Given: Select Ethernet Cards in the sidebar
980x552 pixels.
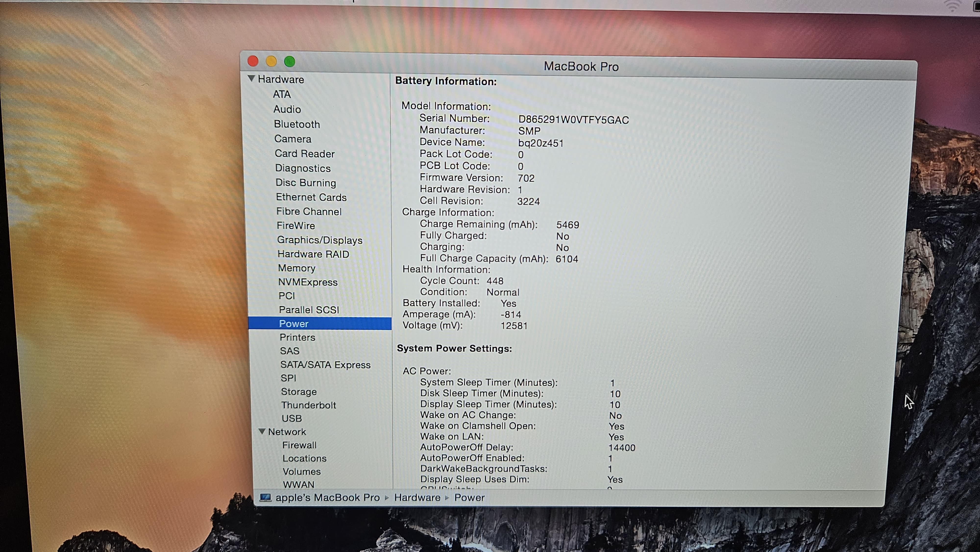Looking at the screenshot, I should point(311,197).
